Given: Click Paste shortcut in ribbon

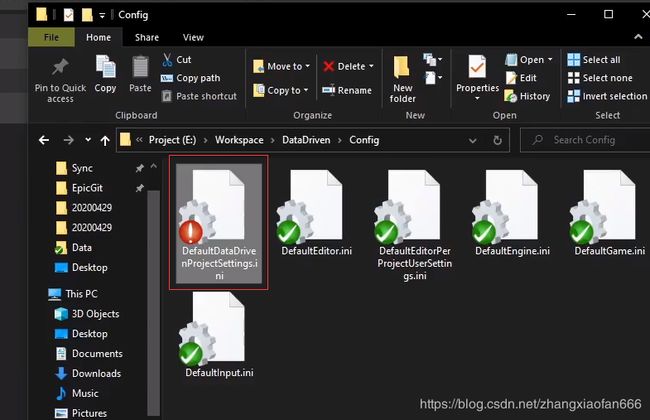Looking at the screenshot, I should (199, 96).
